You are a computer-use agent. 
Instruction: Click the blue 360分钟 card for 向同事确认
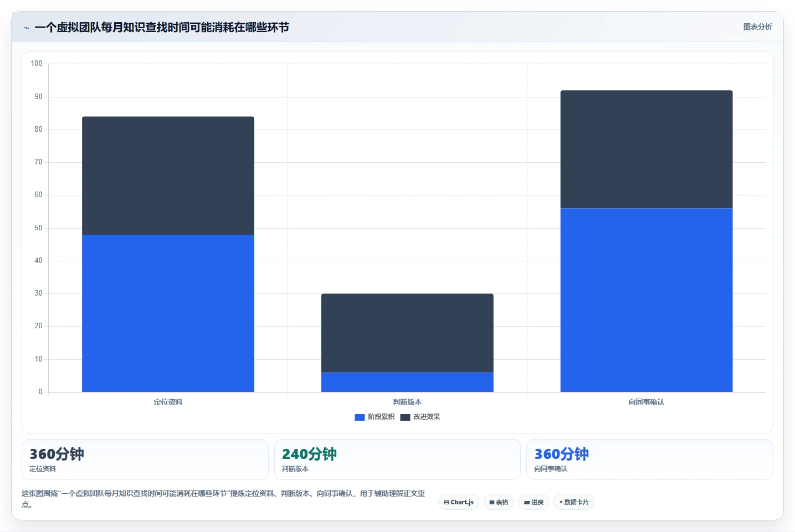click(x=649, y=459)
